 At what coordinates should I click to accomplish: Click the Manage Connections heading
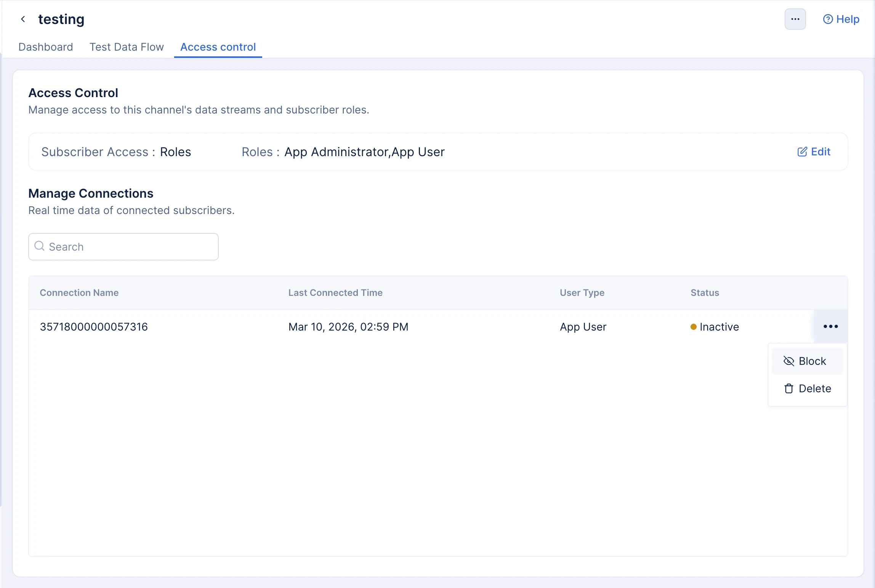click(91, 193)
